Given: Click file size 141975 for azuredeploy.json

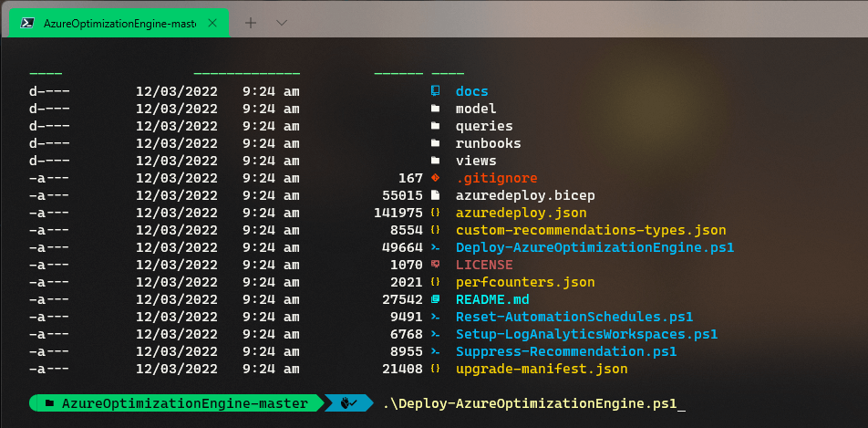Looking at the screenshot, I should (398, 213).
